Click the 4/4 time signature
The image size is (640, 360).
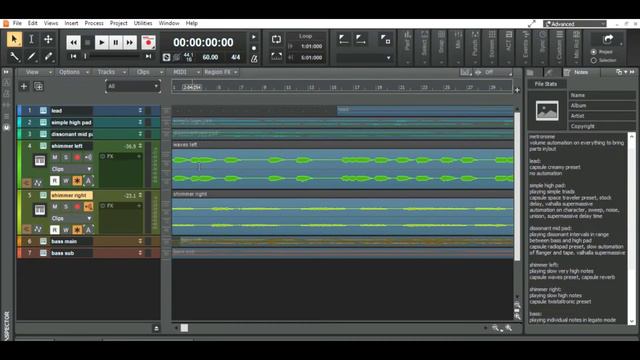(x=236, y=58)
